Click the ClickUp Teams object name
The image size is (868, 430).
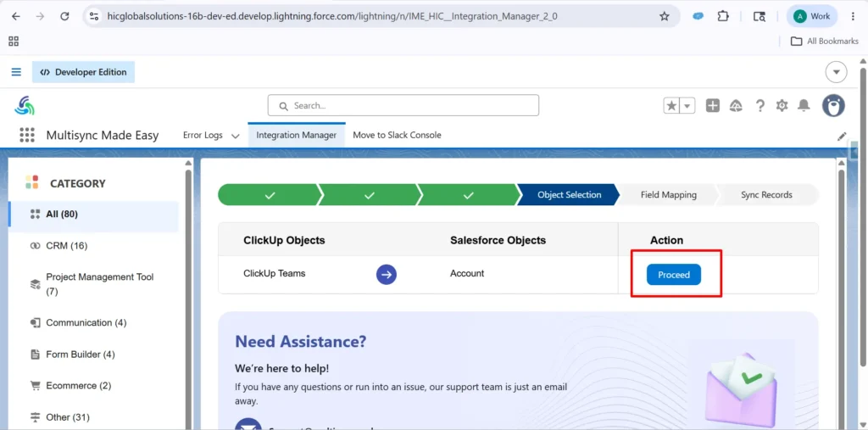coord(275,273)
